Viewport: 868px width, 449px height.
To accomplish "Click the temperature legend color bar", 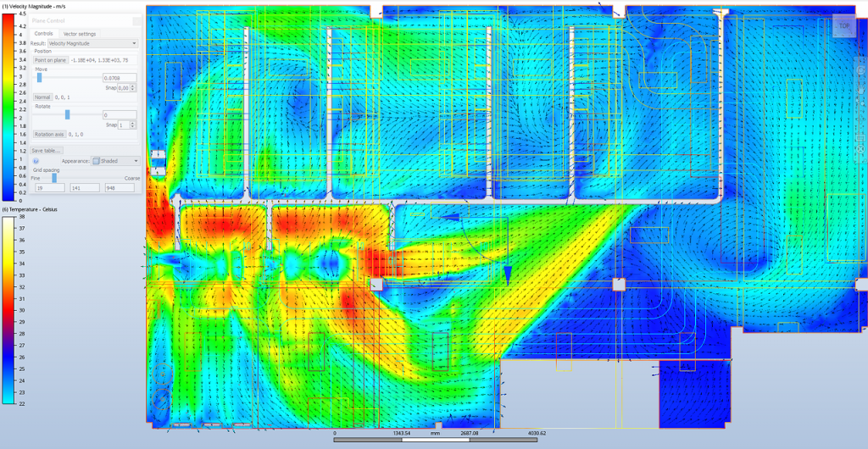I will tap(9, 310).
